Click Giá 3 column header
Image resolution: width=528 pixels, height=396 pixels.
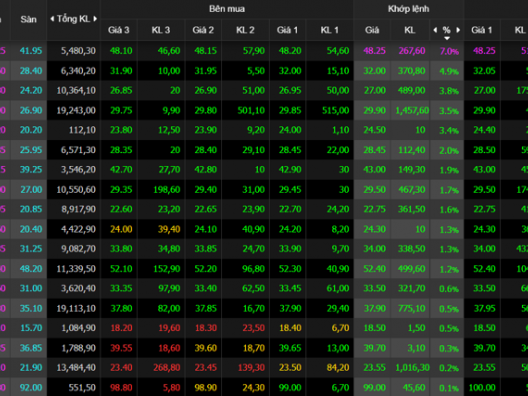tap(119, 30)
